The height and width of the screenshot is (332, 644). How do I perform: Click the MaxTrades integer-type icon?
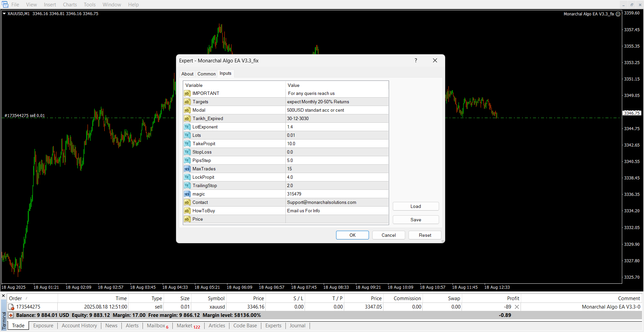click(x=187, y=169)
